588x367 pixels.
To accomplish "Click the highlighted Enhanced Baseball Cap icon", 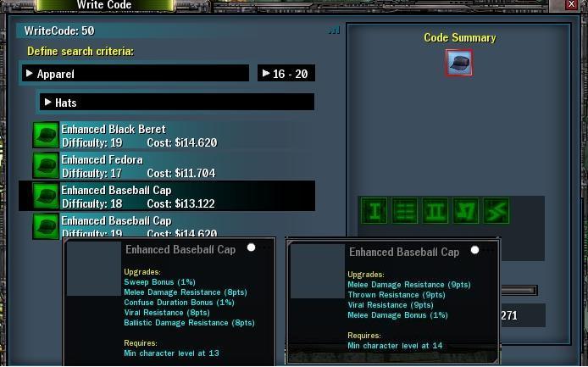I will tap(46, 197).
